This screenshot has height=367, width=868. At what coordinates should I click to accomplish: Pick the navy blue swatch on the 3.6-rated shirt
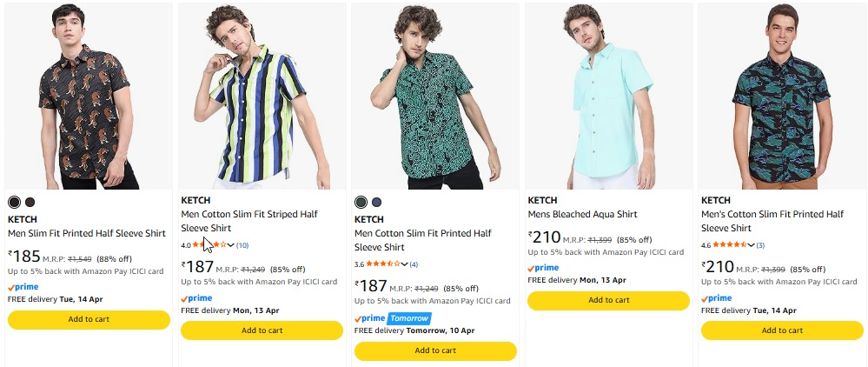(376, 202)
